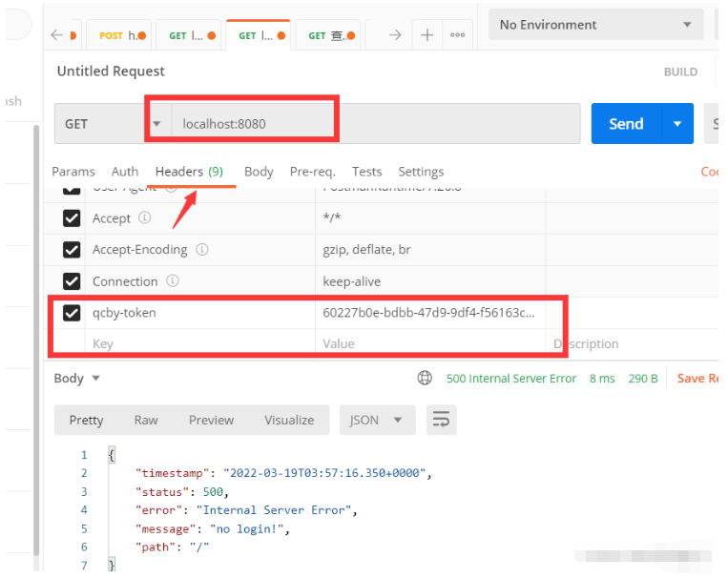Open the Headers (9) tab

(x=190, y=172)
